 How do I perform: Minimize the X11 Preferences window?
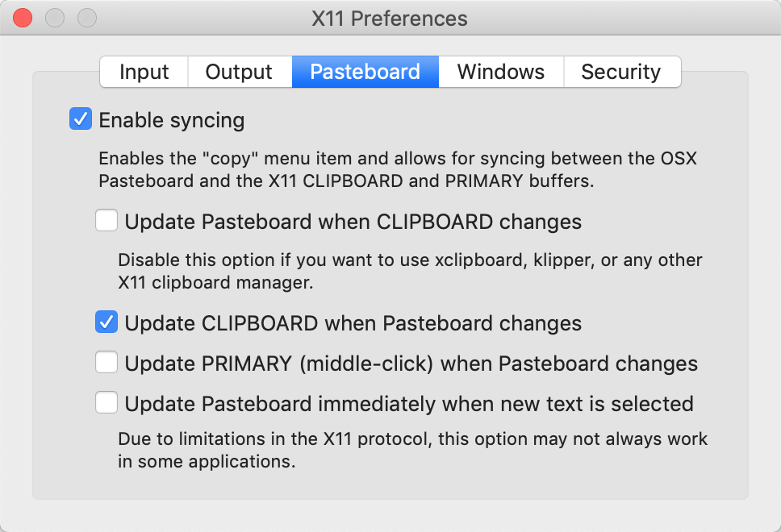(55, 18)
